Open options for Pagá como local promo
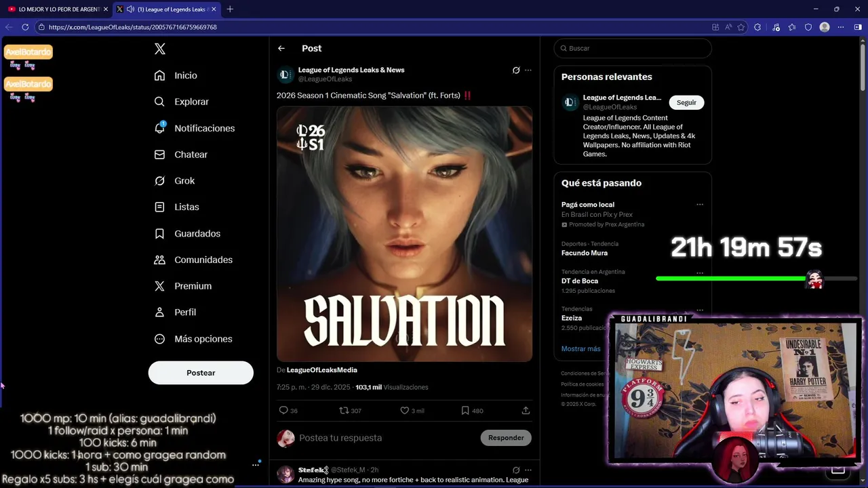This screenshot has width=868, height=488. [x=700, y=205]
